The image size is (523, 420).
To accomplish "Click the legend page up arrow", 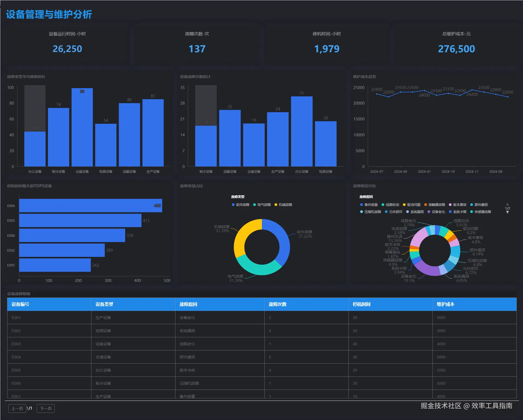I will tap(507, 204).
